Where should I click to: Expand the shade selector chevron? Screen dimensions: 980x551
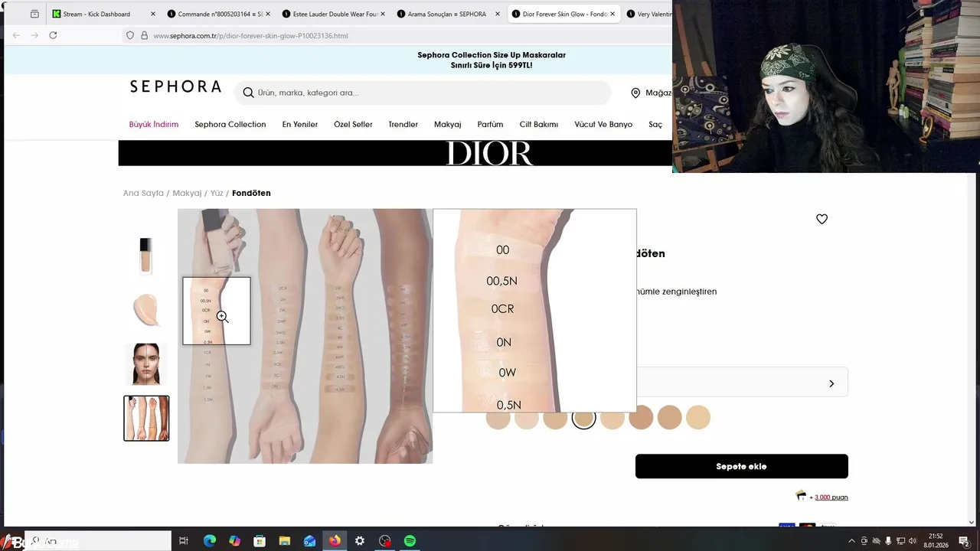831,383
